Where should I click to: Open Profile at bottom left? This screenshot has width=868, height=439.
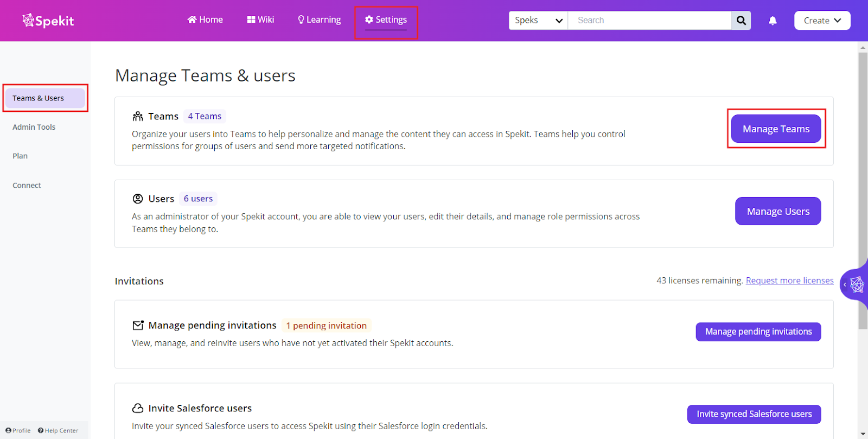point(18,430)
